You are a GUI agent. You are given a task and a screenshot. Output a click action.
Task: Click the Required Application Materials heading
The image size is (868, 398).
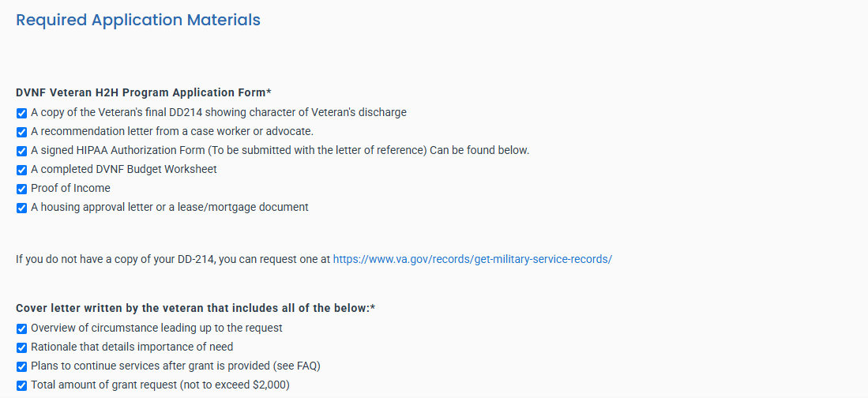(x=138, y=20)
